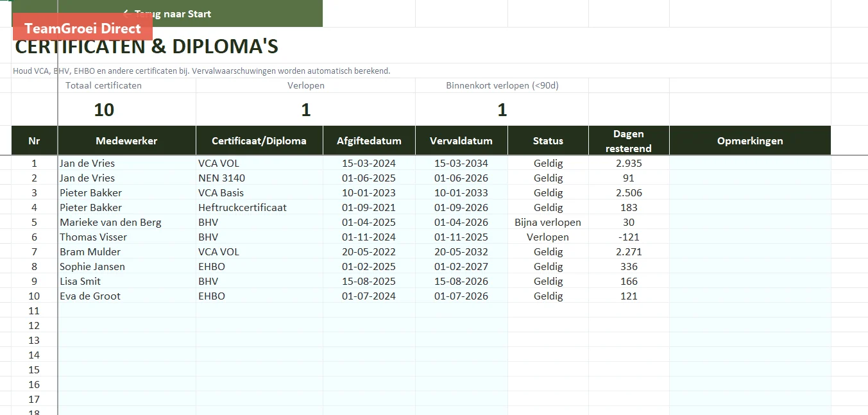
Task: Select Pieter Bakker in row 3
Action: pyautogui.click(x=126, y=192)
